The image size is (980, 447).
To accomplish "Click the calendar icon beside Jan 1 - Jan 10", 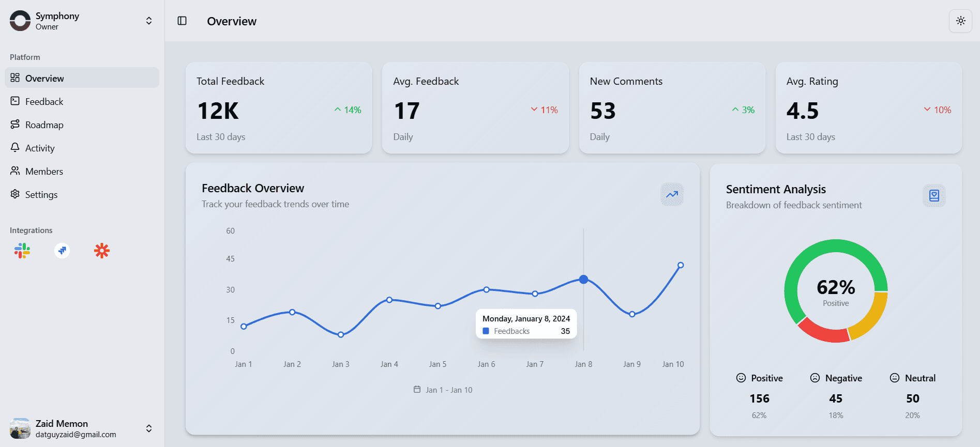I will click(x=417, y=389).
